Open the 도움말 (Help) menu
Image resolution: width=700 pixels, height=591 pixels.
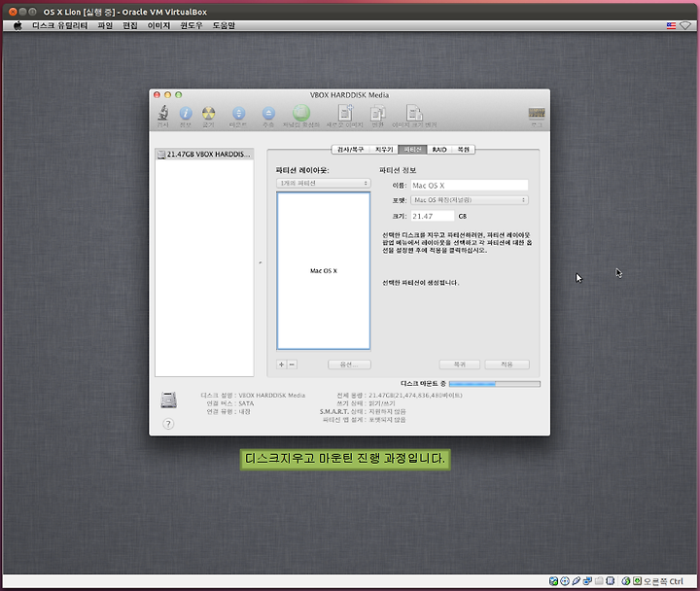click(224, 25)
